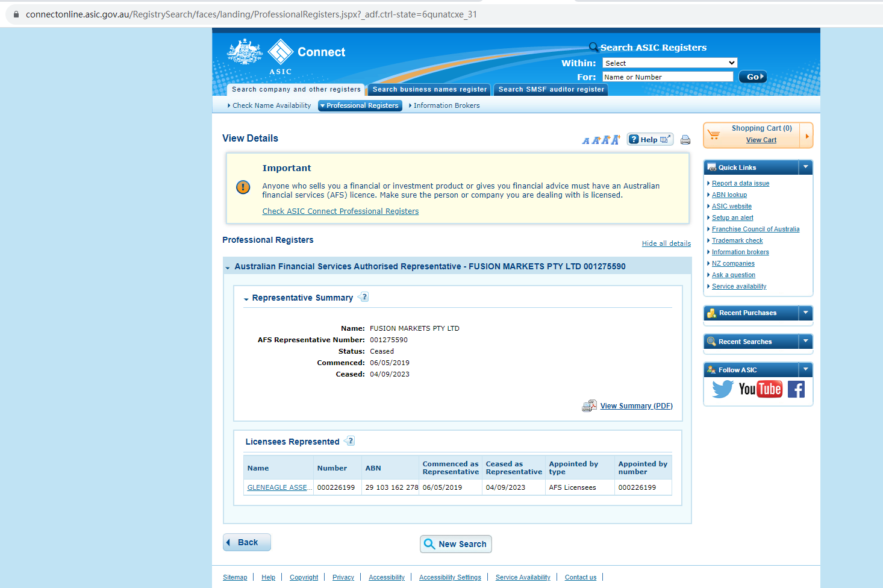This screenshot has height=588, width=883.
Task: Open the NZ companies link
Action: pyautogui.click(x=733, y=263)
